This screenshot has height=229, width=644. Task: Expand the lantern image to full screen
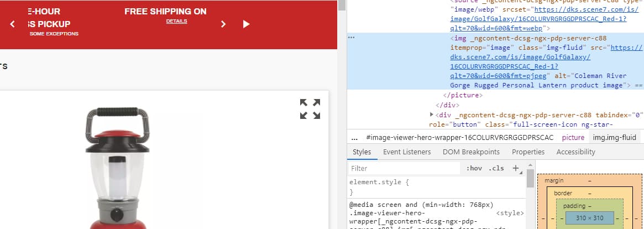tap(310, 109)
